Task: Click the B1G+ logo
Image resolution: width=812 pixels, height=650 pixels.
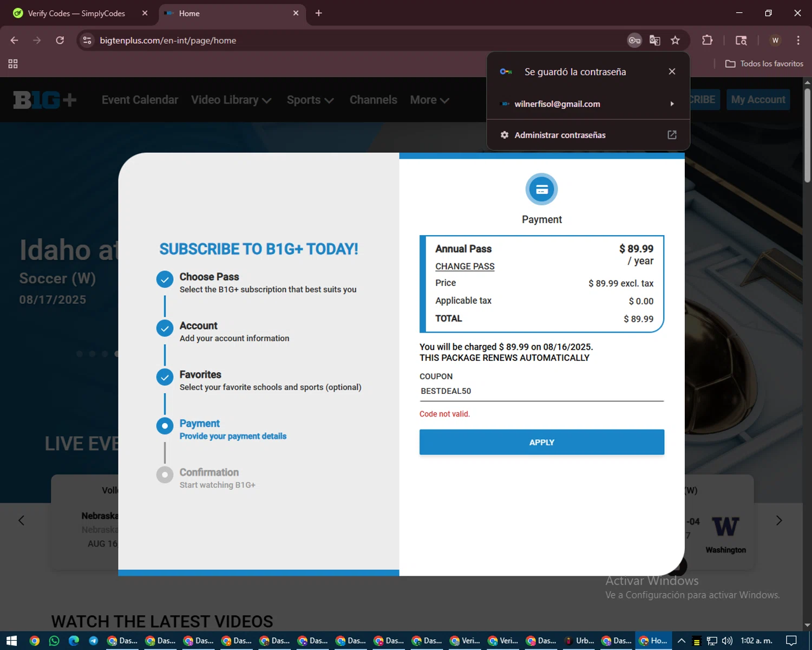Action: [45, 100]
